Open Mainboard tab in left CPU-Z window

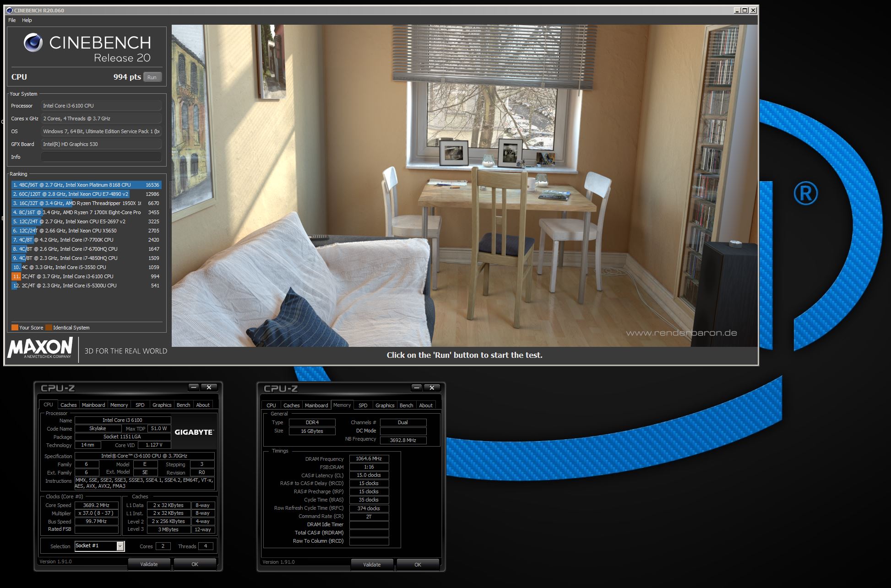[x=93, y=405]
